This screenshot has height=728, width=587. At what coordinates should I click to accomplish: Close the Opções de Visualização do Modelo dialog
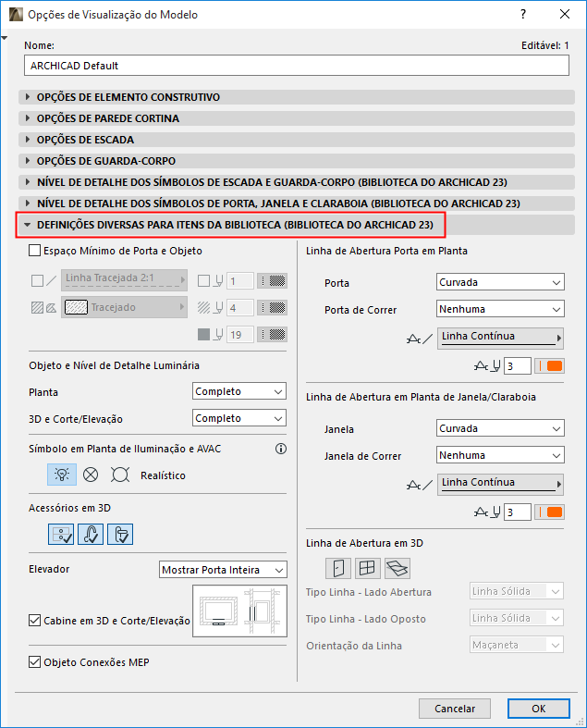[565, 14]
